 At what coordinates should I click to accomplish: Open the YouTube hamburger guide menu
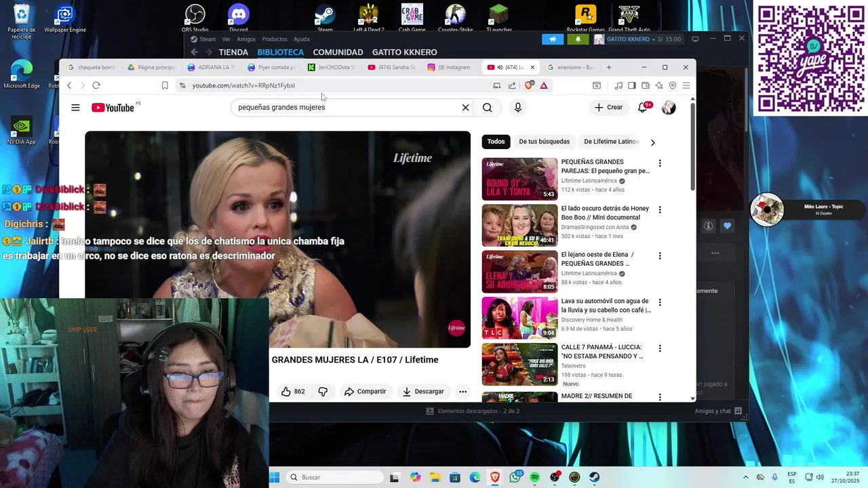tap(75, 108)
